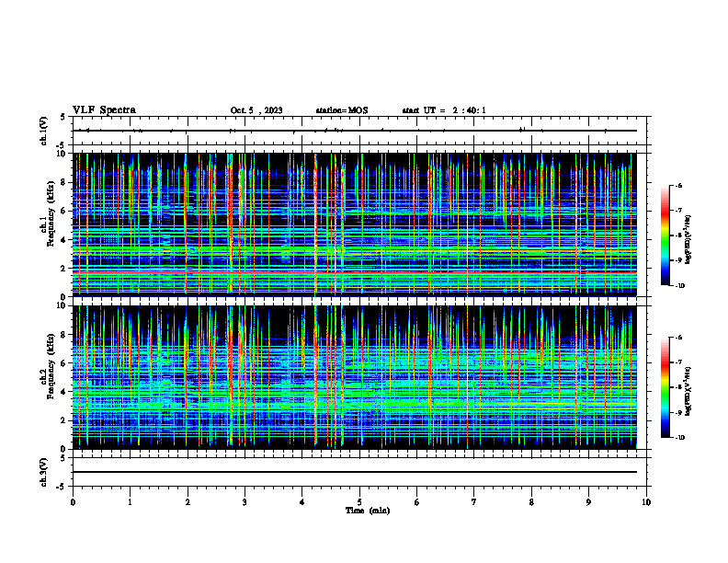Click the "10" tick on the Time axis
This screenshot has width=728, height=563.
pyautogui.click(x=646, y=502)
